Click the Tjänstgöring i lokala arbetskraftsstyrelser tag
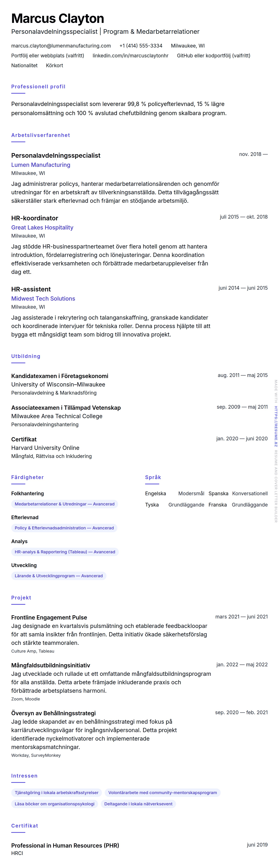 pos(57,792)
